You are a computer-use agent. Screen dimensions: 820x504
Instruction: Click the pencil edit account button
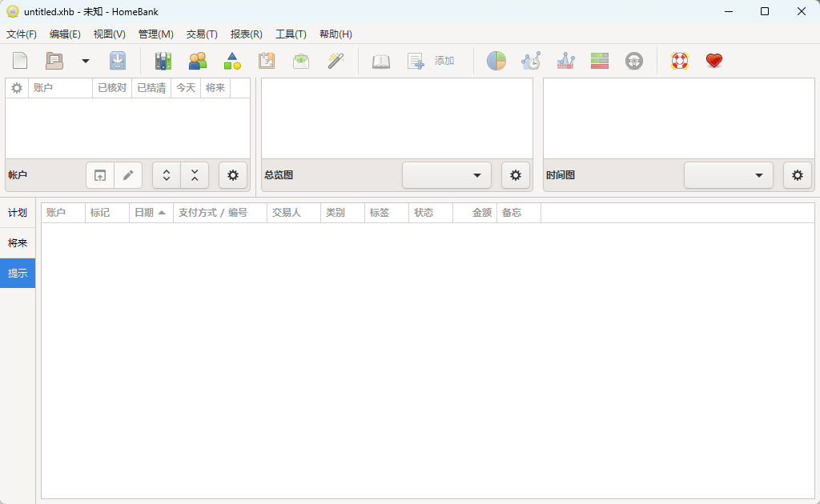pos(128,175)
